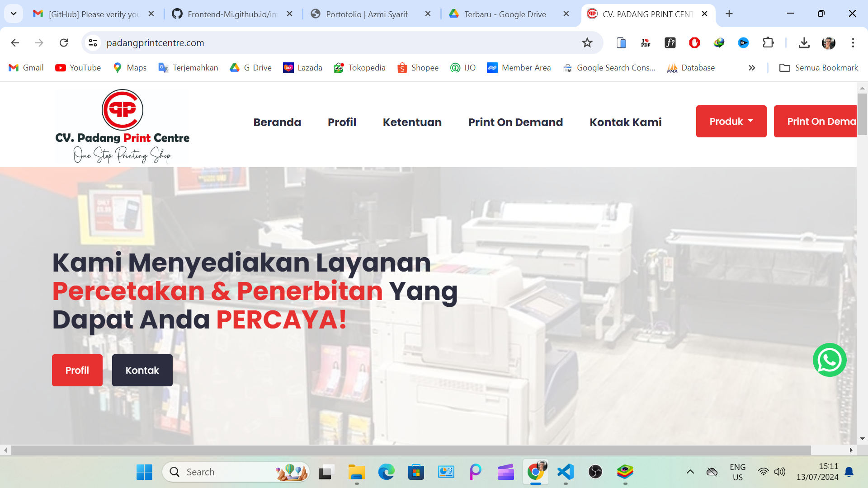Show hidden bookmarks via double-chevron

click(752, 68)
